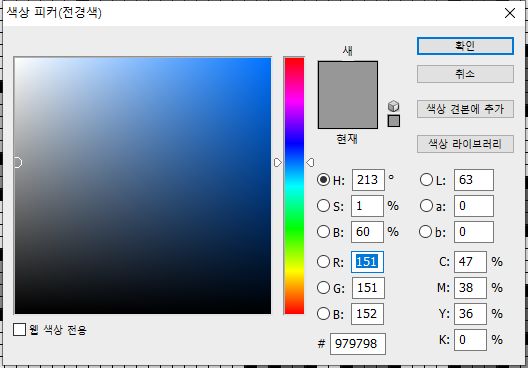Click the vertical rainbow hue strip
Image resolution: width=528 pixels, height=368 pixels.
point(294,186)
